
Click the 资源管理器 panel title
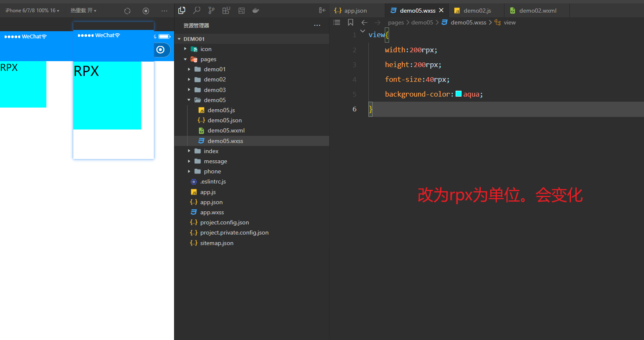[196, 26]
